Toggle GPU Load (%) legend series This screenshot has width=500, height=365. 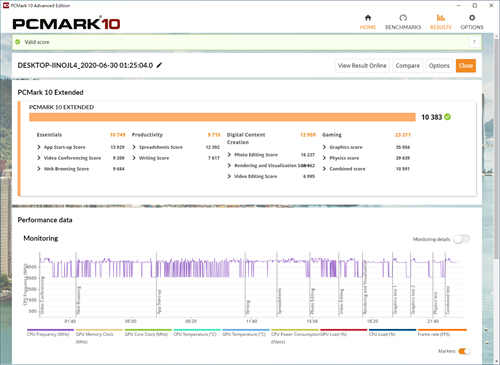tap(343, 333)
